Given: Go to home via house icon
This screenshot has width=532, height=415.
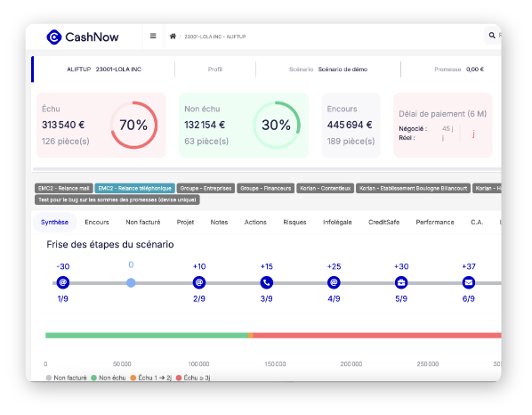Looking at the screenshot, I should [x=173, y=36].
